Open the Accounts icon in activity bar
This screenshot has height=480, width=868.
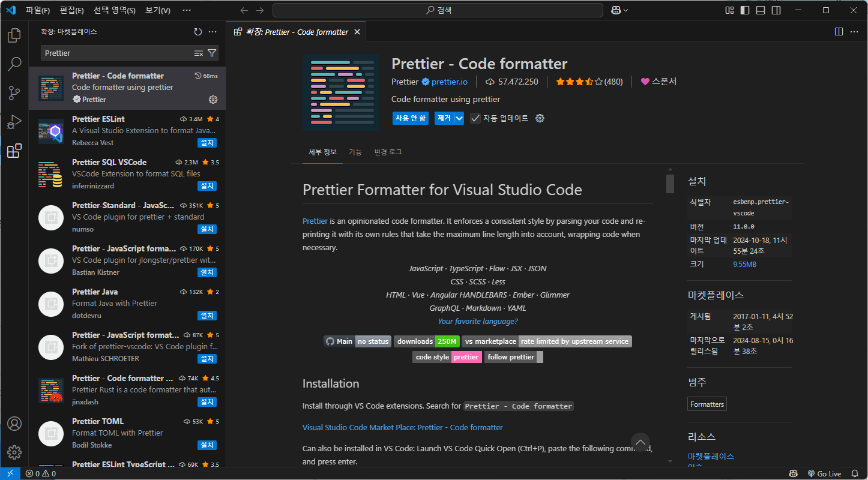(x=14, y=424)
